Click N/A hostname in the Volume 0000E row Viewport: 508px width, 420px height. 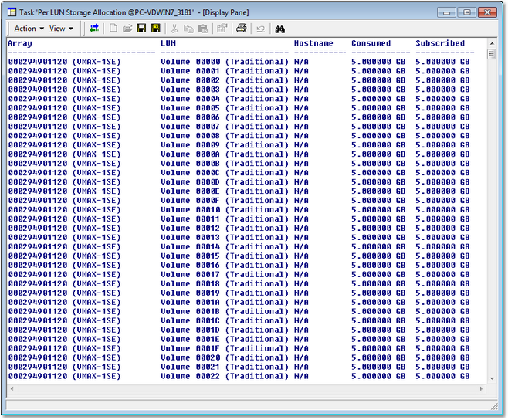301,191
